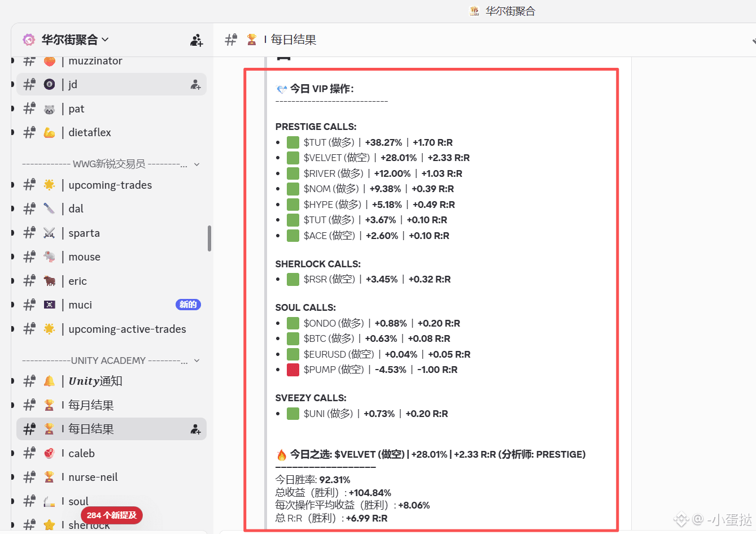Click the green square beside $HYPE

pos(293,205)
